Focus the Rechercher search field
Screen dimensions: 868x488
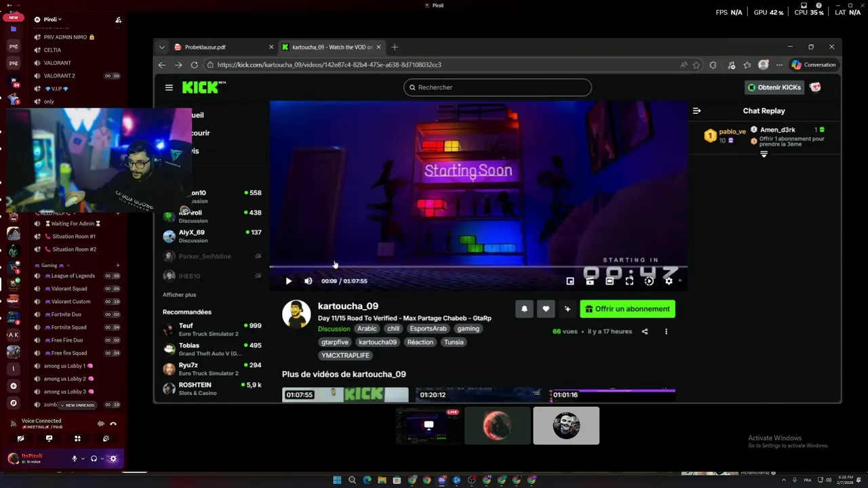(497, 87)
